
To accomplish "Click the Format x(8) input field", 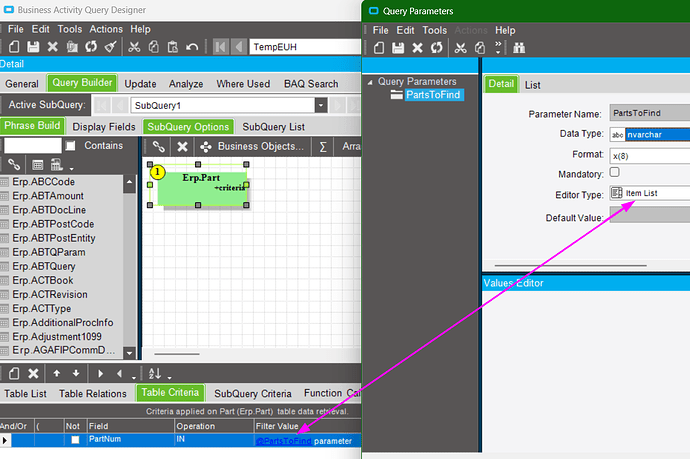I will (650, 156).
